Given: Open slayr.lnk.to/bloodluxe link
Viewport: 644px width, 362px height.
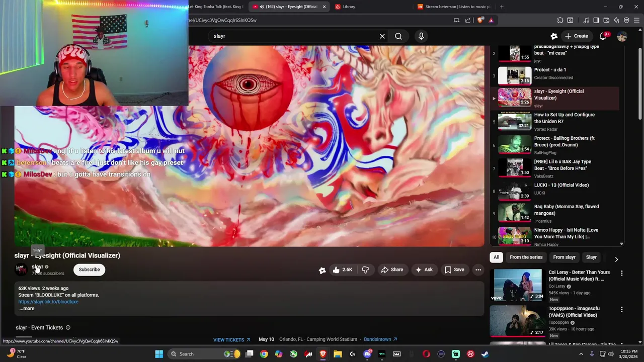Looking at the screenshot, I should [x=48, y=302].
